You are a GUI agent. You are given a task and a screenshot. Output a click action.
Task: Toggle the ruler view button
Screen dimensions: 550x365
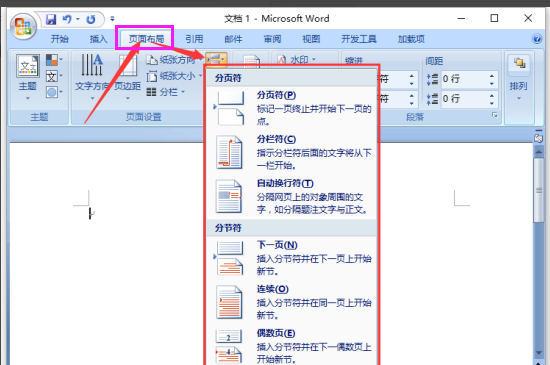(538, 138)
